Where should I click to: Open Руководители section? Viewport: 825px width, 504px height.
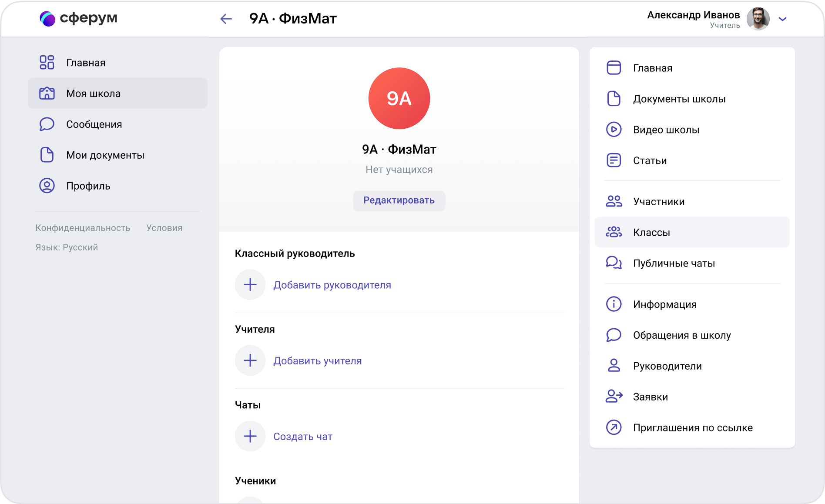pyautogui.click(x=692, y=366)
